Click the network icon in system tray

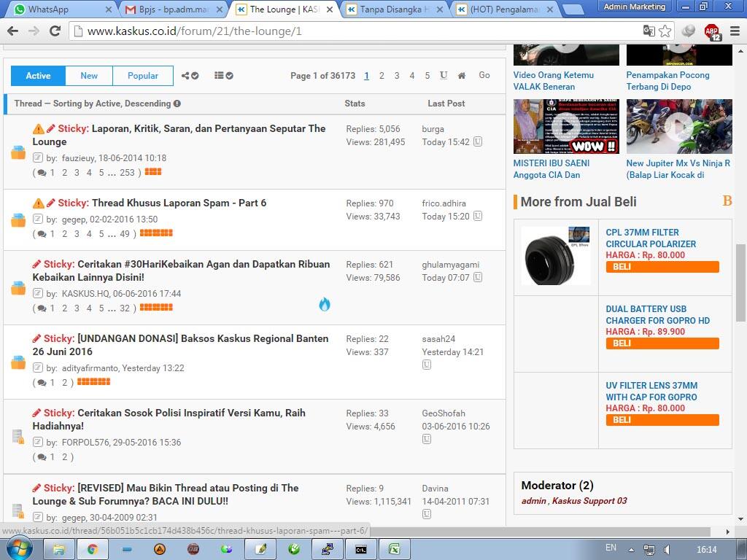[649, 550]
